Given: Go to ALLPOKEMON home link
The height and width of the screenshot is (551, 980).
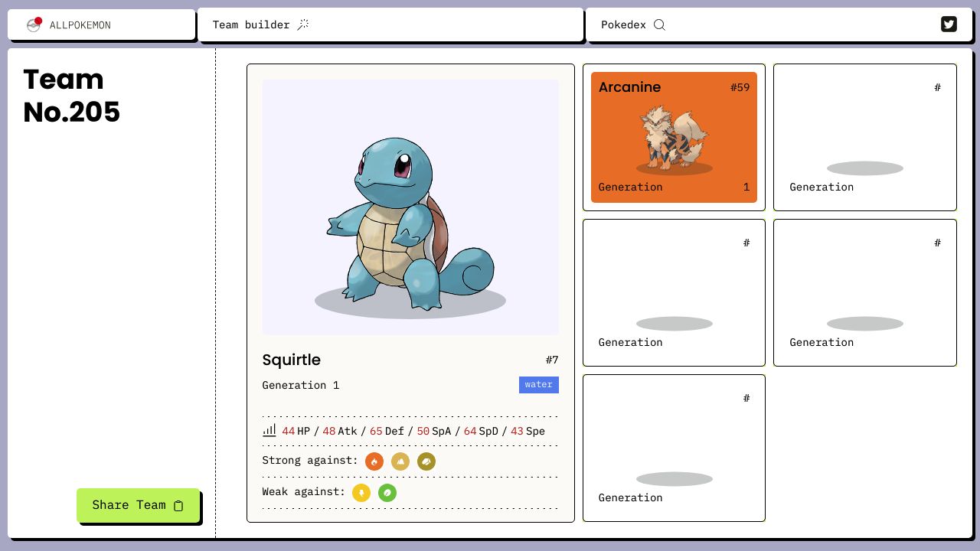Looking at the screenshot, I should pyautogui.click(x=80, y=25).
